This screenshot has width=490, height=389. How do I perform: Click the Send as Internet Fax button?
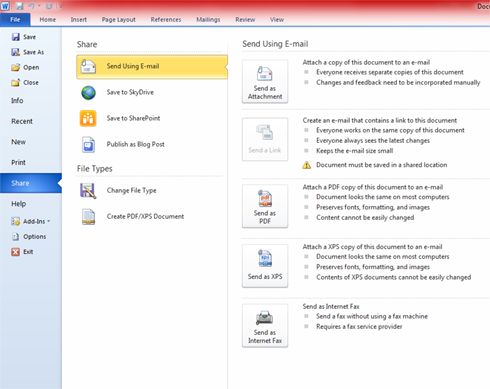coord(265,326)
